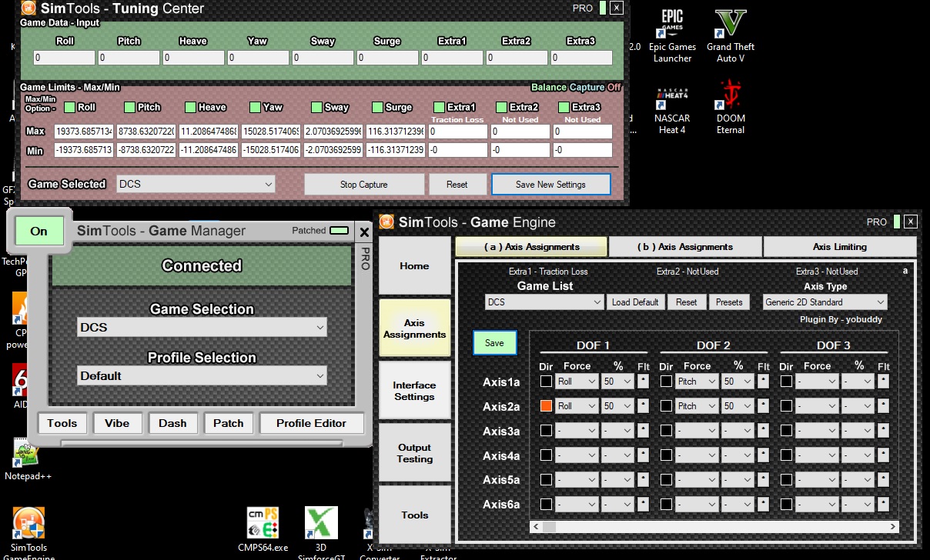Expand Game Selected dropdown in Tuning Center
Viewport: 930px width, 560px height.
coord(196,184)
